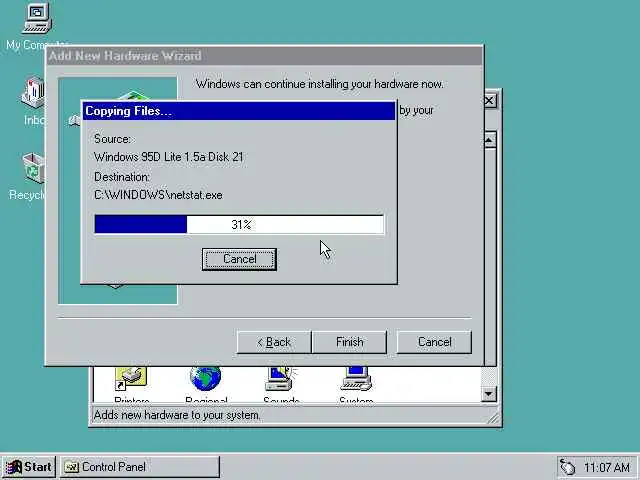Click the Copying Files title bar

(x=239, y=111)
